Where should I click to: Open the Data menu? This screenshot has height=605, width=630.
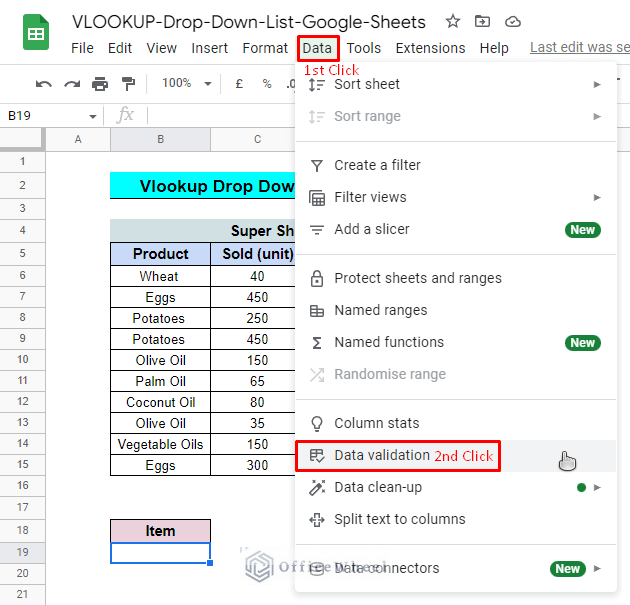pos(317,48)
